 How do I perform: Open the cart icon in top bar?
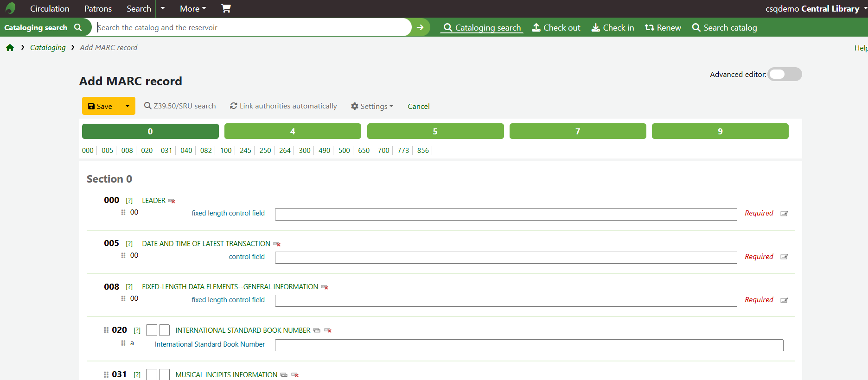click(x=226, y=8)
